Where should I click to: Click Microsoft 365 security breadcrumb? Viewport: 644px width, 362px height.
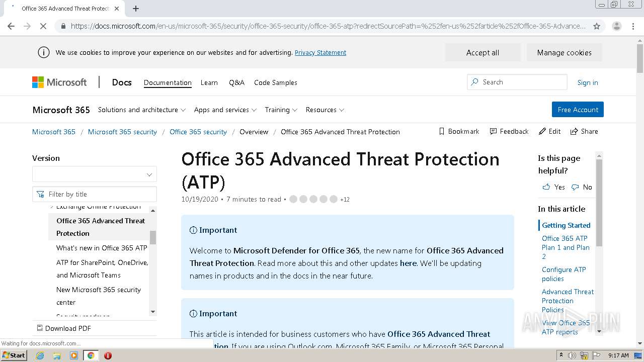pos(122,132)
